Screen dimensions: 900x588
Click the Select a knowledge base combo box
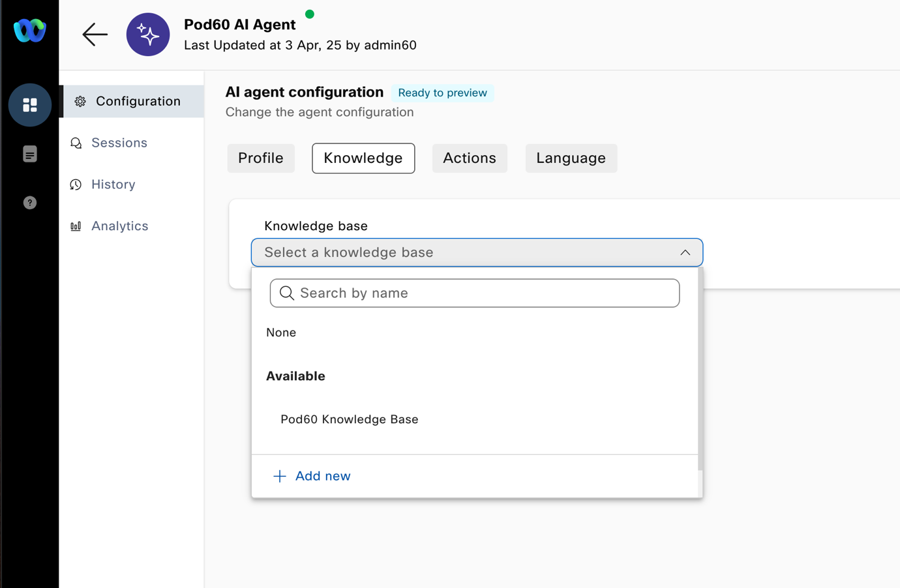(x=457, y=253)
